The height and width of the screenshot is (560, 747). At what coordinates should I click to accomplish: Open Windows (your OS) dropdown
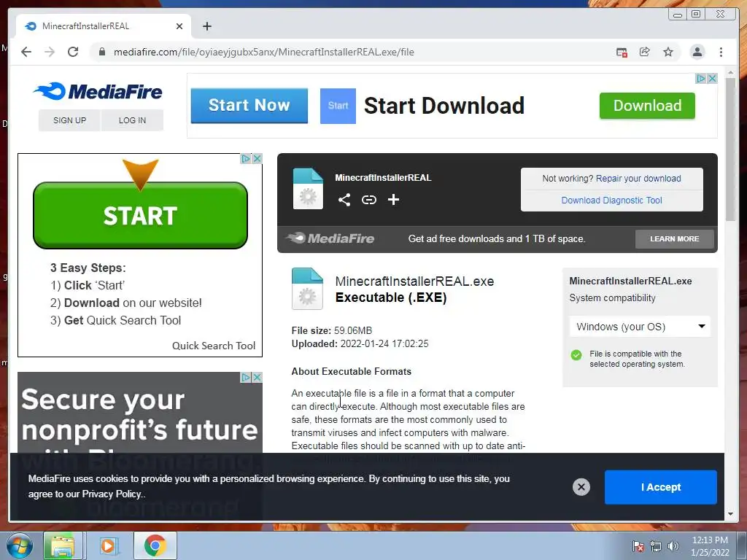(640, 327)
